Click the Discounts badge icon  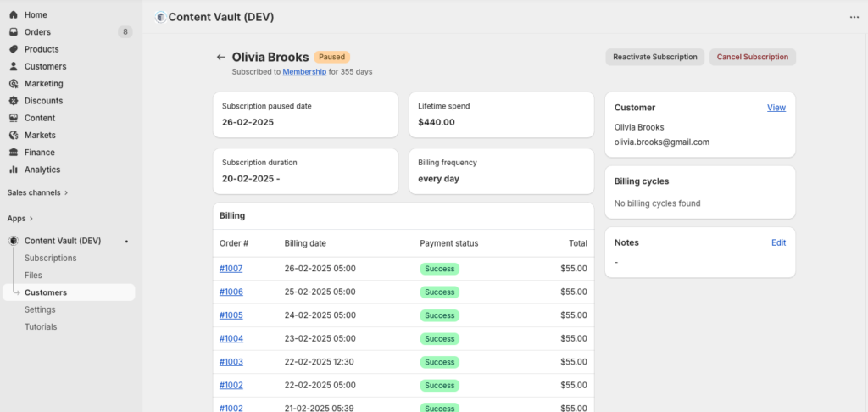coord(14,101)
